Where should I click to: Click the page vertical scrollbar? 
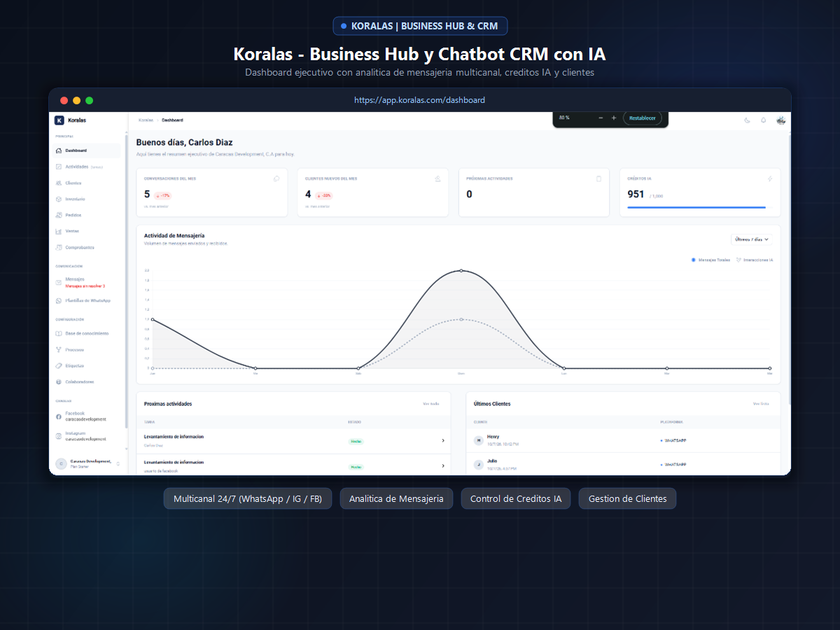tap(790, 269)
